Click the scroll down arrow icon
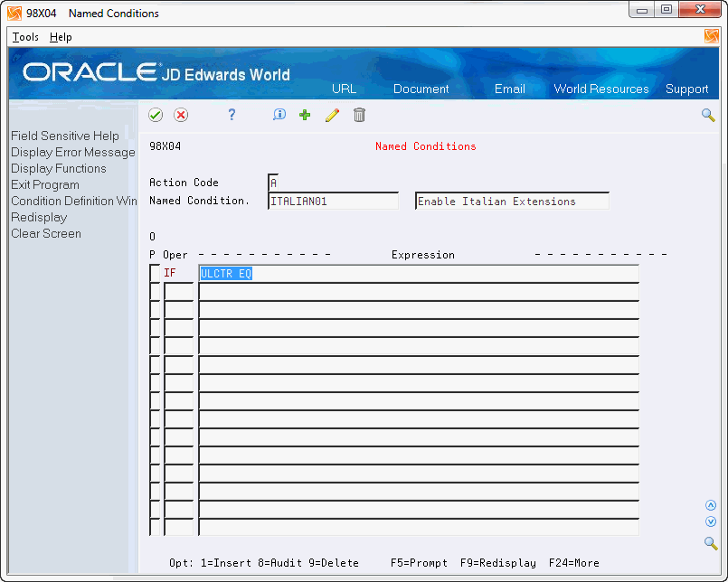Viewport: 728px width, 582px height. pos(710,521)
